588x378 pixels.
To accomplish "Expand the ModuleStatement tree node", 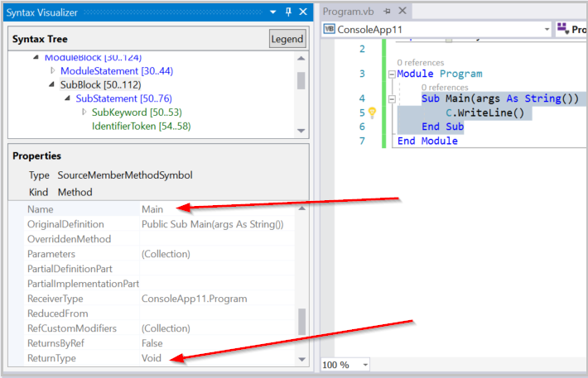I will coord(53,71).
